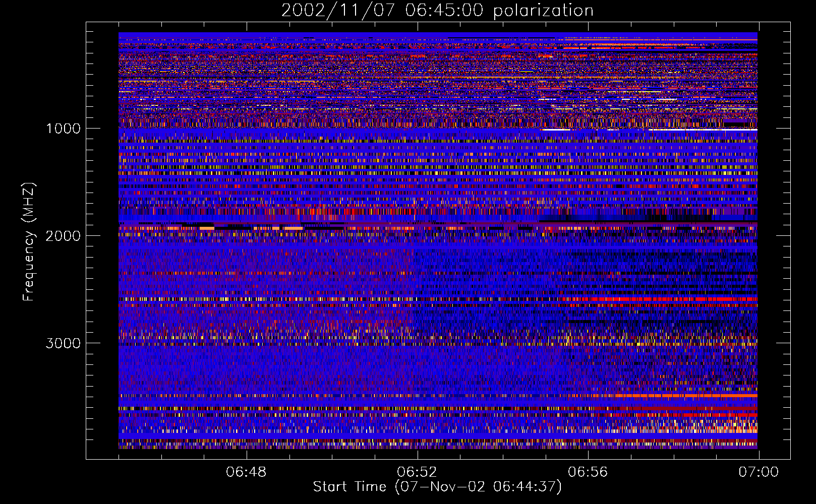Click the 06:52 time tick label
816x504 pixels.
pyautogui.click(x=417, y=472)
